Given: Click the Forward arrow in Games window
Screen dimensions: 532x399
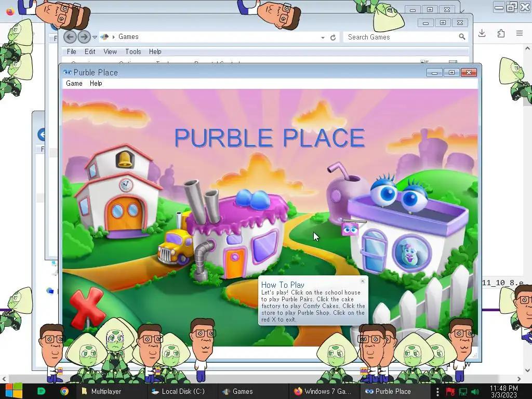Looking at the screenshot, I should tap(84, 37).
